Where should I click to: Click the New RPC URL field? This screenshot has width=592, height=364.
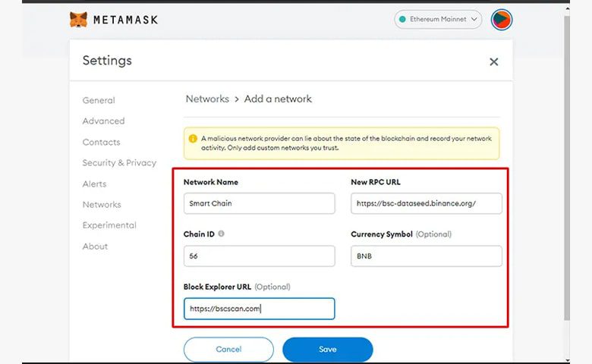point(427,203)
